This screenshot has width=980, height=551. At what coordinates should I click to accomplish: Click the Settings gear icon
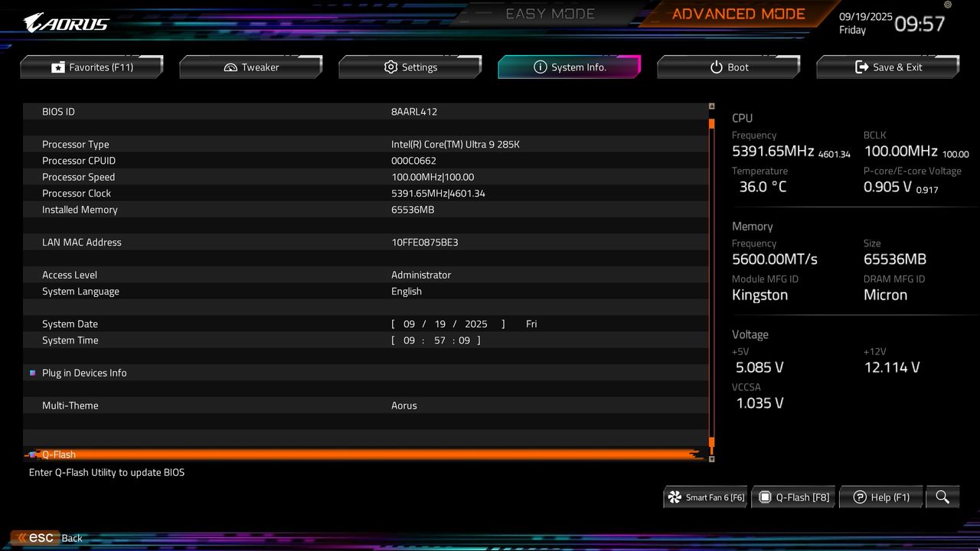390,67
